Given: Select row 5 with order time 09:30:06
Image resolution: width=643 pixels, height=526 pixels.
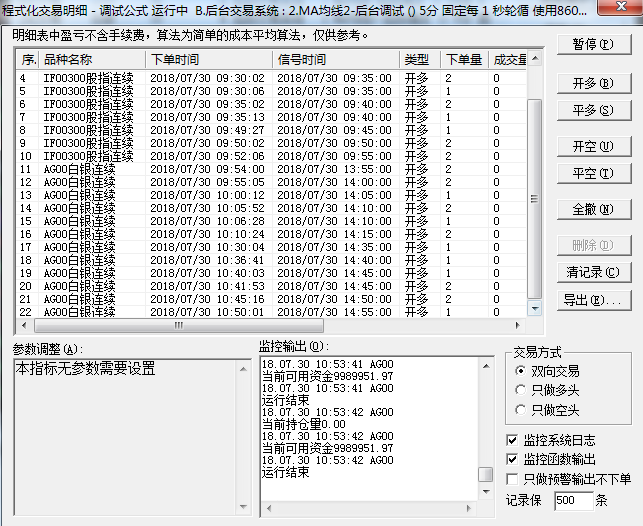Looking at the screenshot, I should [x=271, y=91].
